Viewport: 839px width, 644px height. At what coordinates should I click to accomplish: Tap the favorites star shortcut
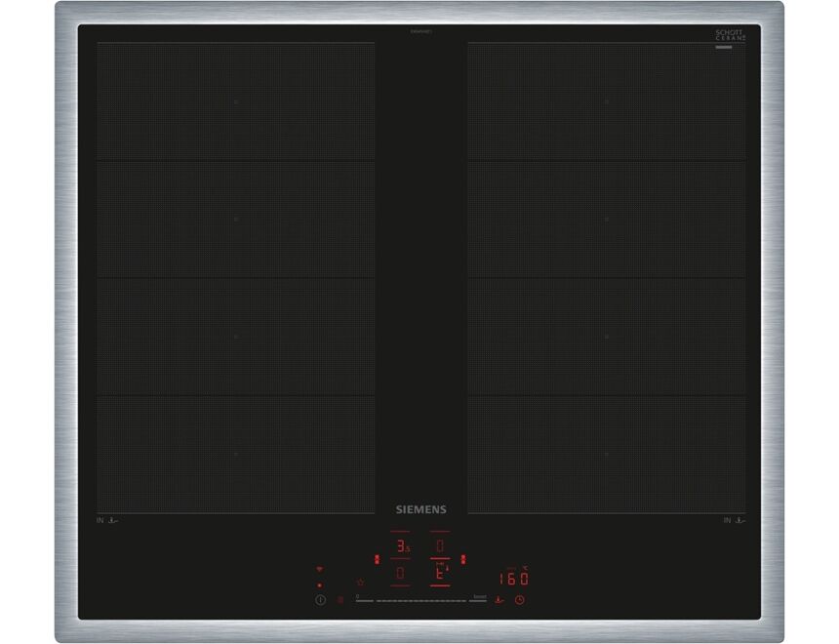pyautogui.click(x=360, y=582)
